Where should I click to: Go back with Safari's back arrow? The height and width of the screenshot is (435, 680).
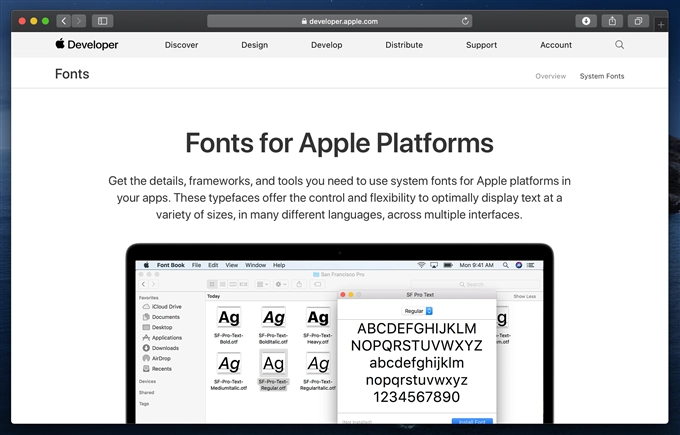click(x=63, y=21)
